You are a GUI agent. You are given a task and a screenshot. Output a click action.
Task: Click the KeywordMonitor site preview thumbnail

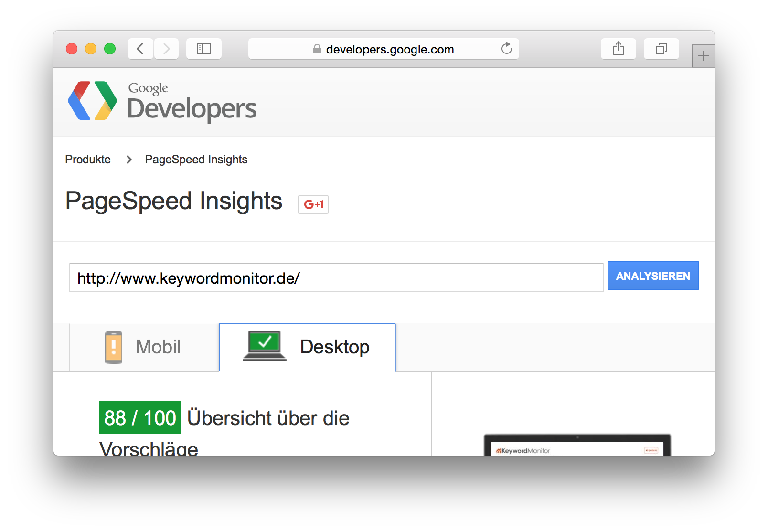pos(577,445)
